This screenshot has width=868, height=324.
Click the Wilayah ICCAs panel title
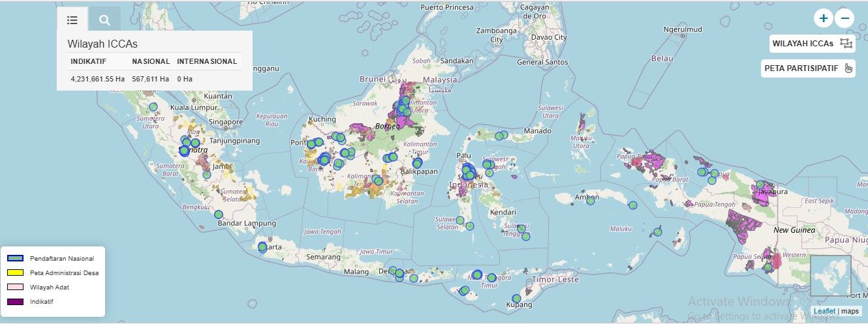(102, 44)
